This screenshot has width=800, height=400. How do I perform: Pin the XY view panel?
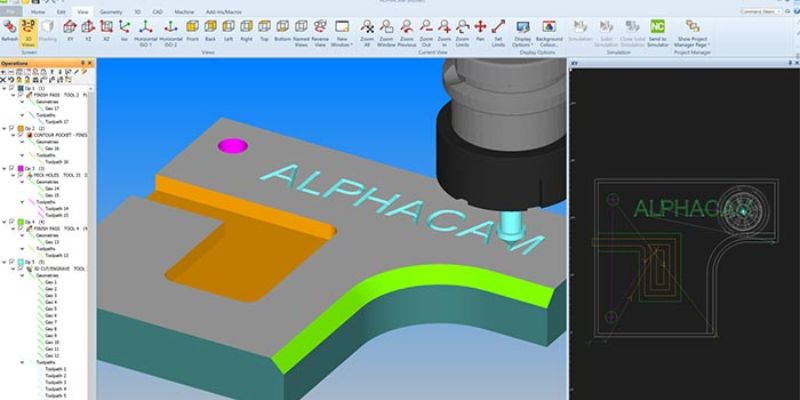tap(789, 63)
